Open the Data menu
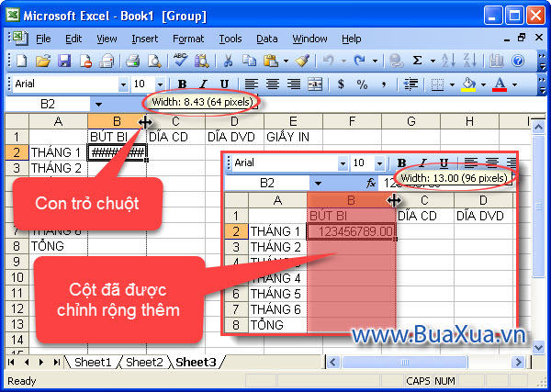The width and height of the screenshot is (551, 392). click(266, 39)
